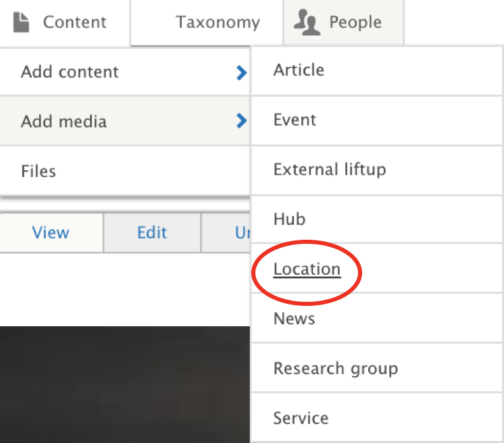
Task: Select the Add media menu entry
Action: pyautogui.click(x=64, y=122)
